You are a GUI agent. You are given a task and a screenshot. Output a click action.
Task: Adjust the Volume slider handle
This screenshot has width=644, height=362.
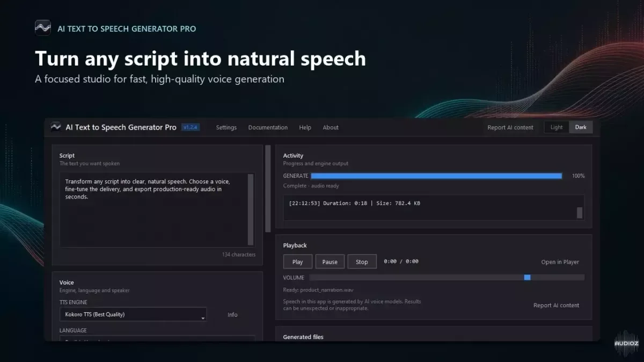pyautogui.click(x=527, y=278)
